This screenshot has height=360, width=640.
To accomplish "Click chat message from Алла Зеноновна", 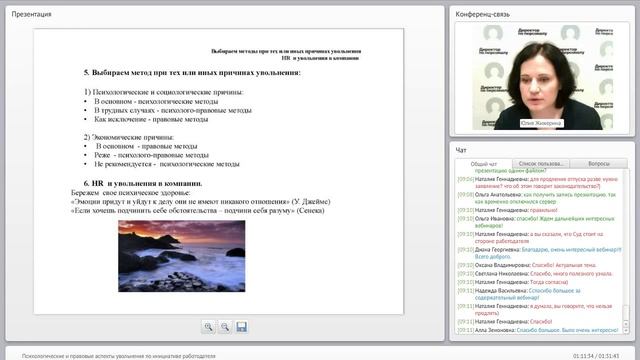I will pyautogui.click(x=538, y=330).
